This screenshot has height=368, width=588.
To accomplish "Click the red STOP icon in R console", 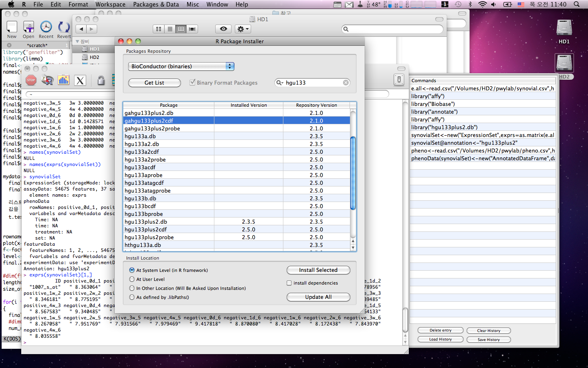I will (x=31, y=80).
